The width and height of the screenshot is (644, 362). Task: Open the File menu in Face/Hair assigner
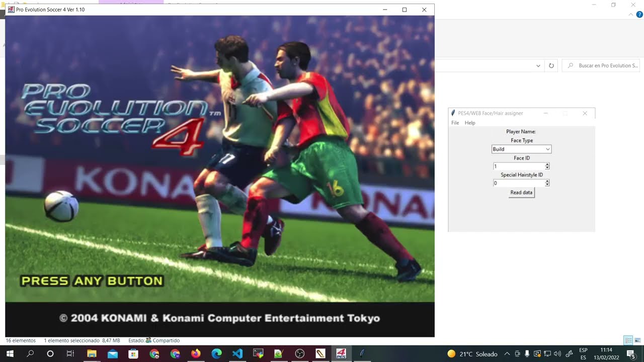pos(455,123)
